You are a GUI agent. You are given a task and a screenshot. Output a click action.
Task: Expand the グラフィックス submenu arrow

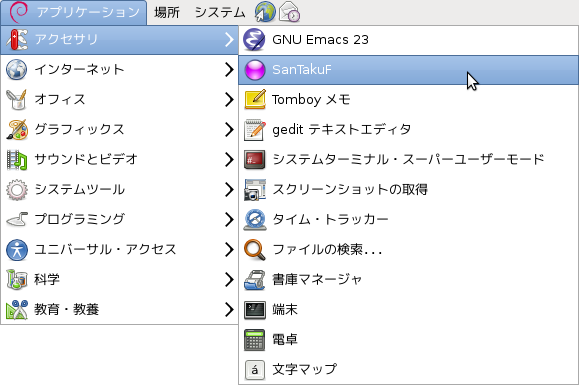pos(229,130)
